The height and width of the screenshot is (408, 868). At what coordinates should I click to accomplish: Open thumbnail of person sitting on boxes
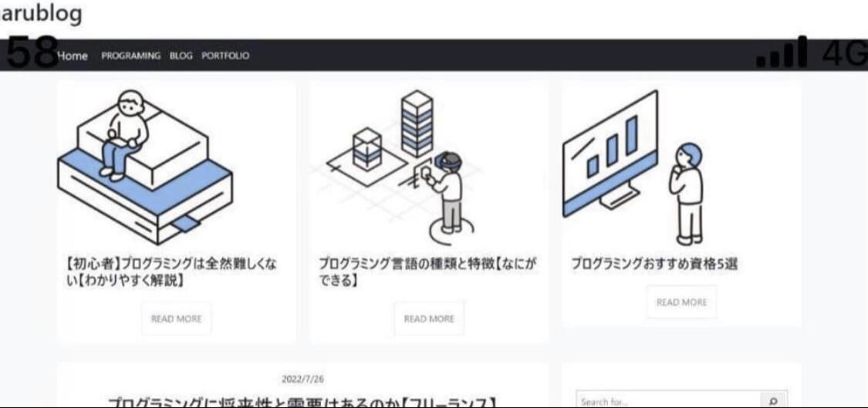(x=145, y=167)
